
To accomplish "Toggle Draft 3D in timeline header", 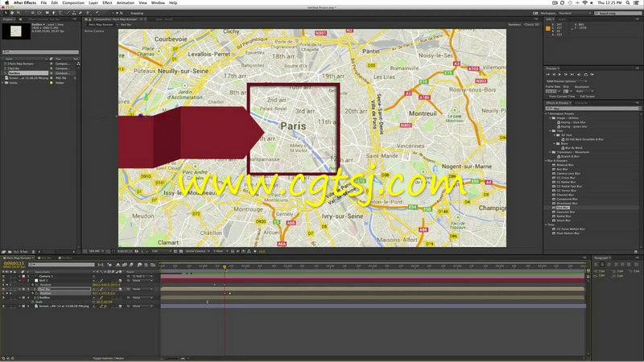I will point(109,265).
